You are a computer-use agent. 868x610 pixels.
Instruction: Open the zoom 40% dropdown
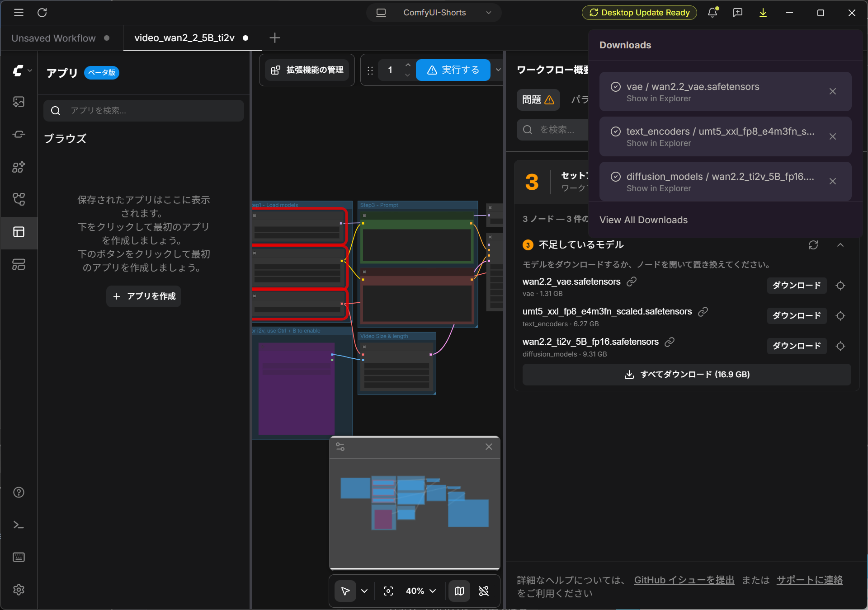[x=421, y=591]
